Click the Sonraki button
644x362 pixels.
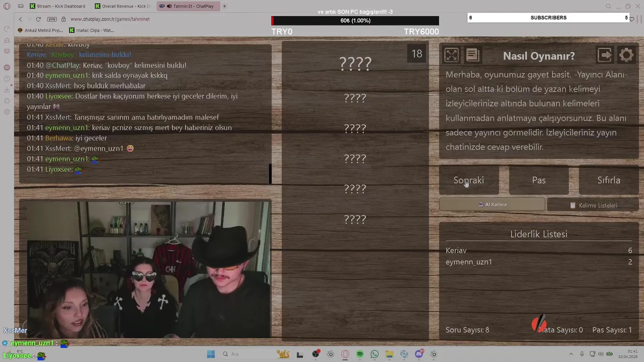pos(468,180)
